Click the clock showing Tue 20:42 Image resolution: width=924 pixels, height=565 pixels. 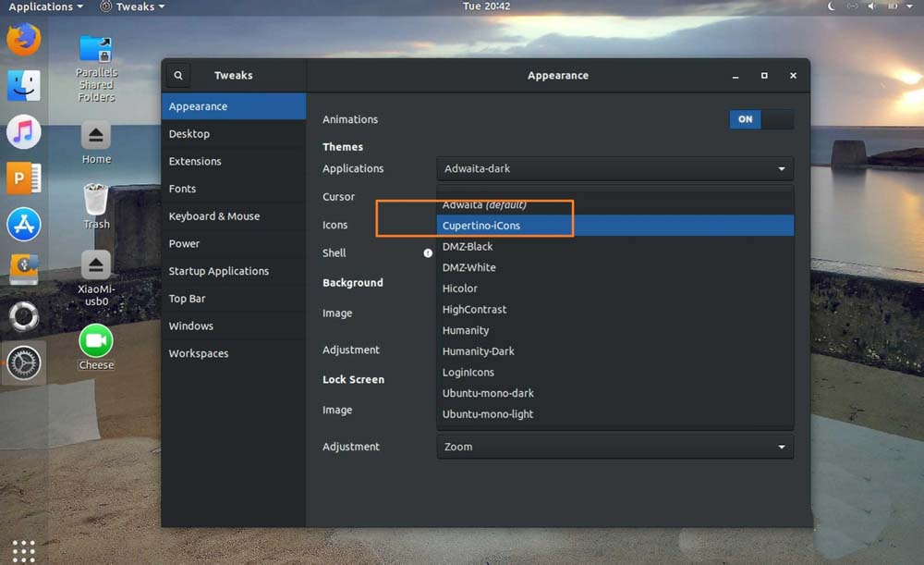pos(486,6)
